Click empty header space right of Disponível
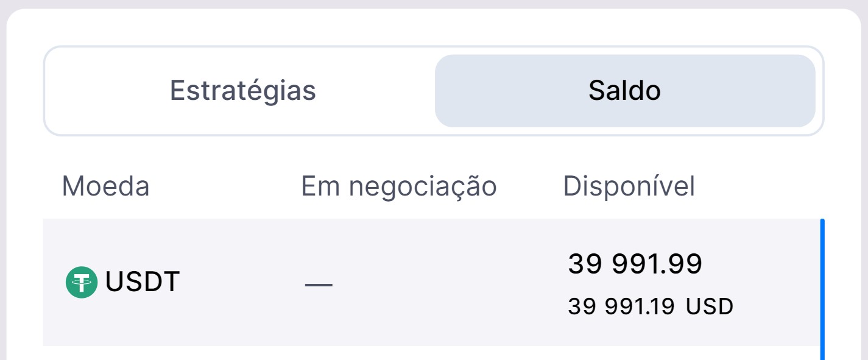The width and height of the screenshot is (868, 360). tap(761, 186)
